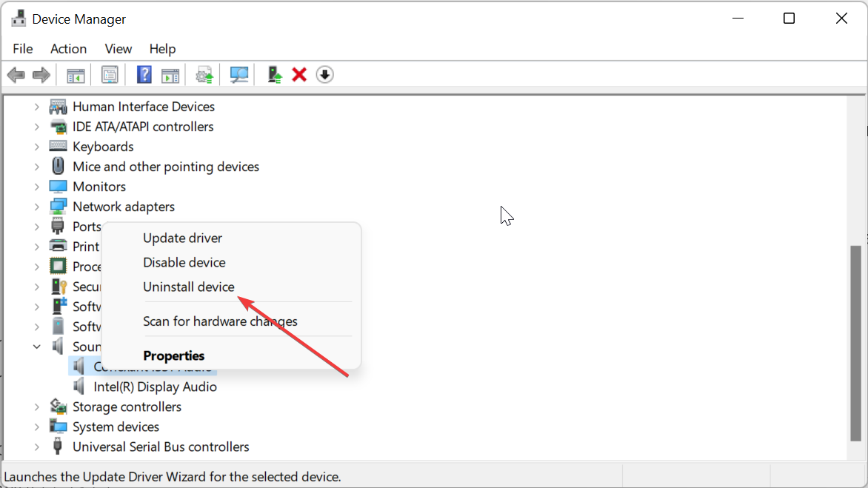Select the Monitors label
868x488 pixels.
pos(99,187)
